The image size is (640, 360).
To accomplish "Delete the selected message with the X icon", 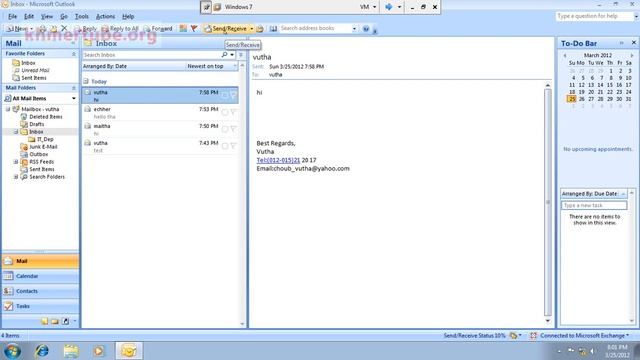I will click(64, 28).
